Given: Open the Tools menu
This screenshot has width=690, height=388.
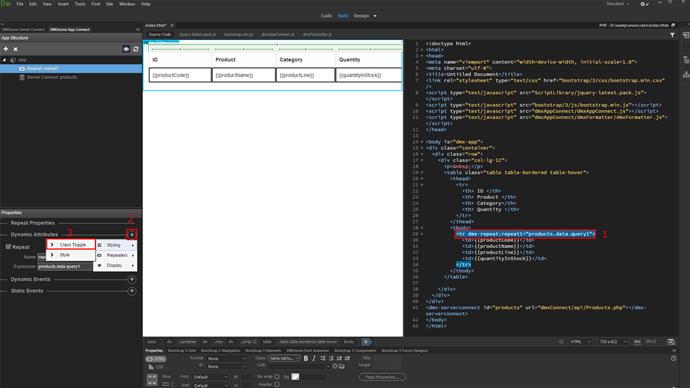Looking at the screenshot, I should point(80,4).
